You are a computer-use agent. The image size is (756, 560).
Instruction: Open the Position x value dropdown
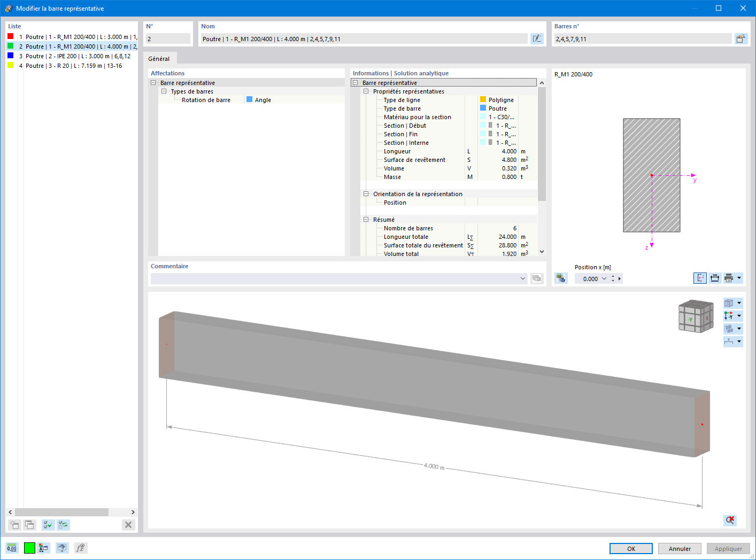[604, 278]
